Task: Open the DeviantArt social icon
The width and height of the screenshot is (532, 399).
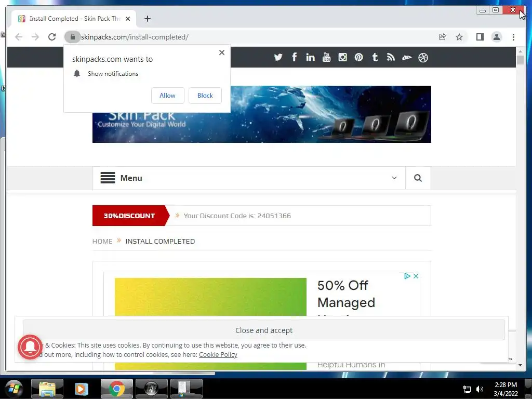Action: [407, 57]
